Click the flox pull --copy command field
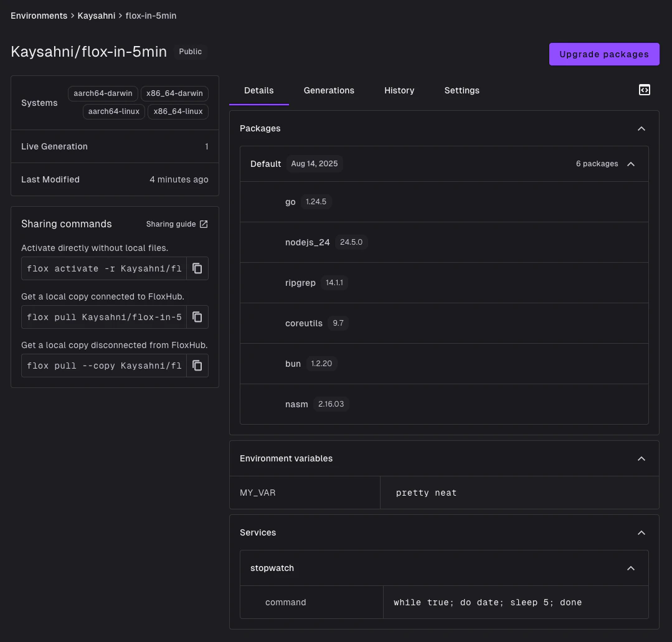 click(104, 366)
